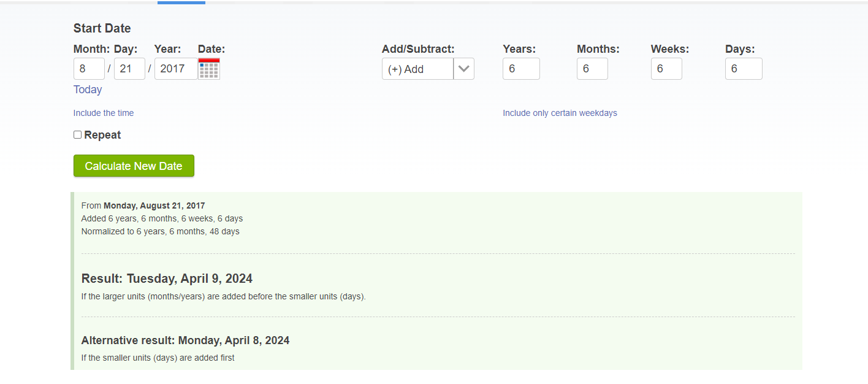Focus the start date Month field
868x384 pixels.
tap(89, 69)
